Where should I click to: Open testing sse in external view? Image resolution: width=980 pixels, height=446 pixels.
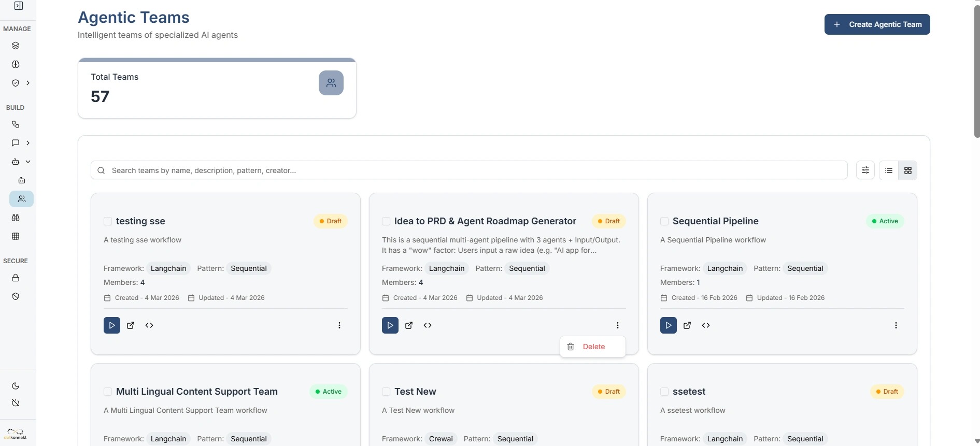click(131, 325)
